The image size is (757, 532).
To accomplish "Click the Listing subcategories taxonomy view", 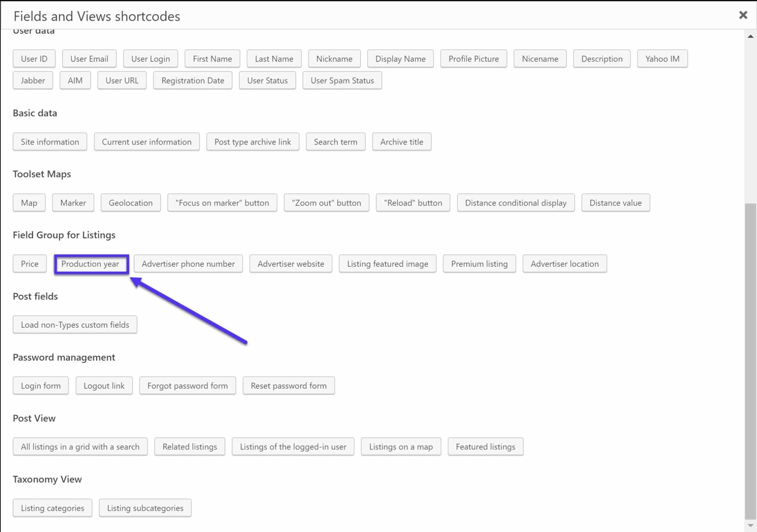I will [145, 507].
